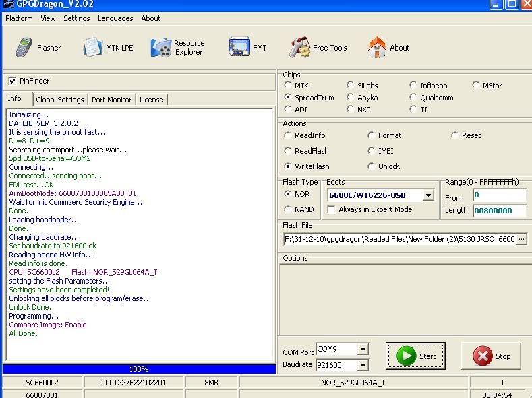This screenshot has height=398, width=532.
Task: Click the Start button label
Action: click(x=427, y=356)
